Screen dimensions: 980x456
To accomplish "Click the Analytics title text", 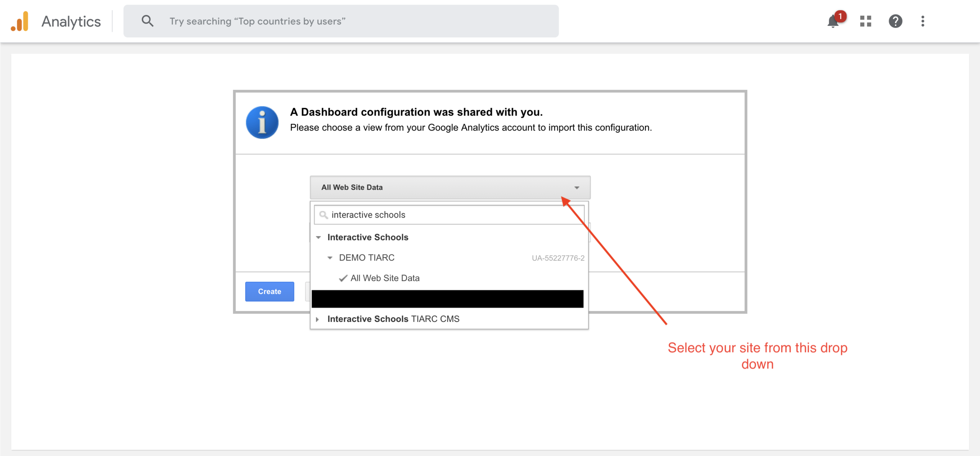I will (71, 22).
